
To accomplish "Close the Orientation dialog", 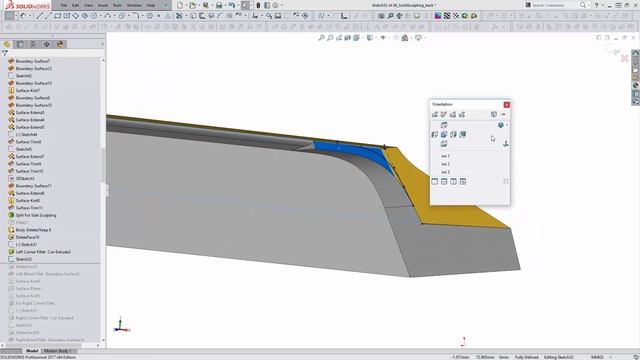I will pyautogui.click(x=507, y=104).
